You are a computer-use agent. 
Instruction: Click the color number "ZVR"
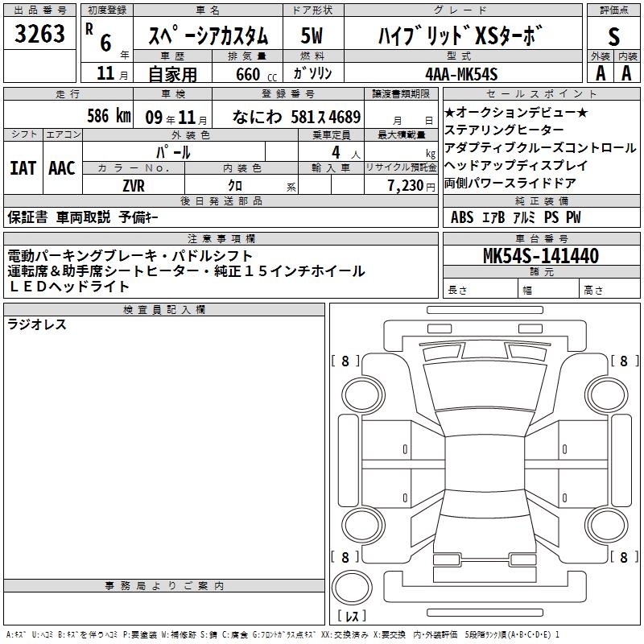pyautogui.click(x=134, y=186)
